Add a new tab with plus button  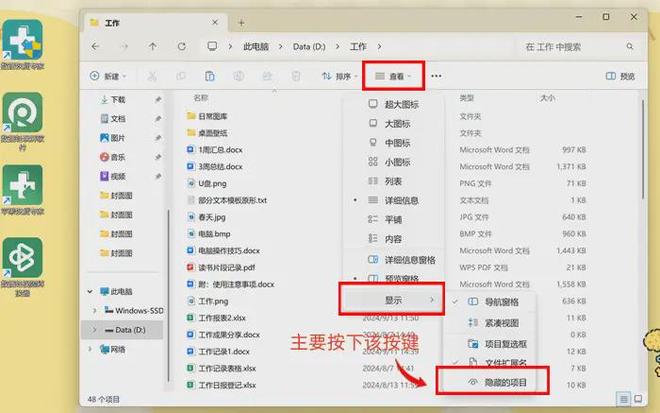coord(241,23)
